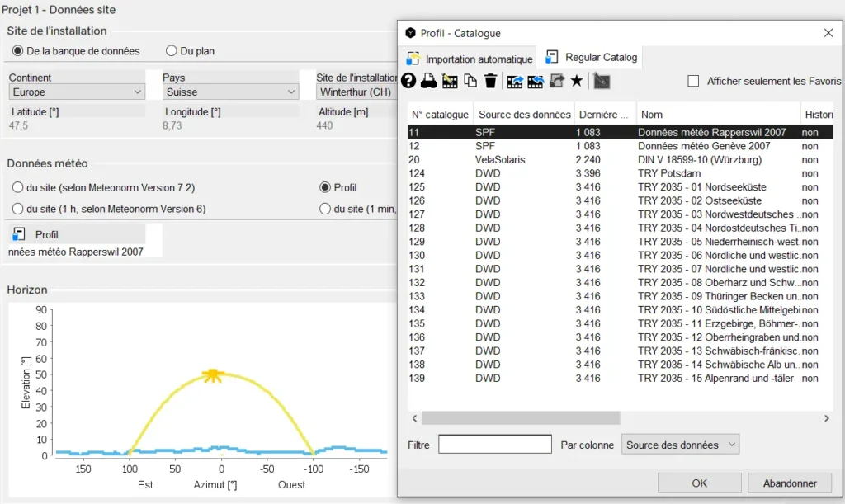
Task: Select Meteonorm Version 7.2 site option
Action: point(18,188)
